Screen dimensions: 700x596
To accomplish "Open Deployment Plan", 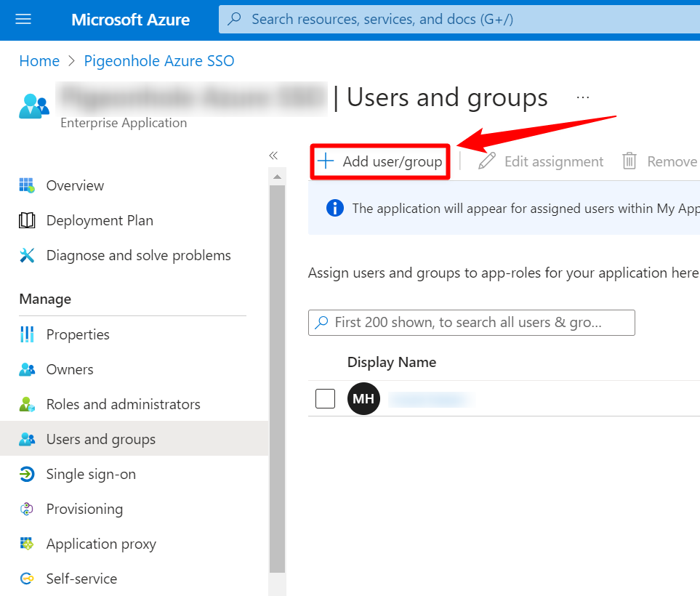I will [x=100, y=220].
